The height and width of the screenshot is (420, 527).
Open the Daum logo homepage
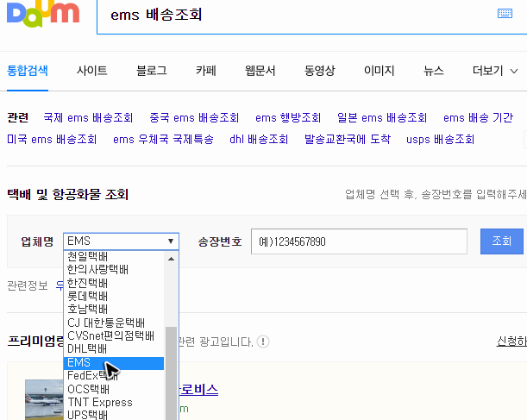[x=43, y=14]
